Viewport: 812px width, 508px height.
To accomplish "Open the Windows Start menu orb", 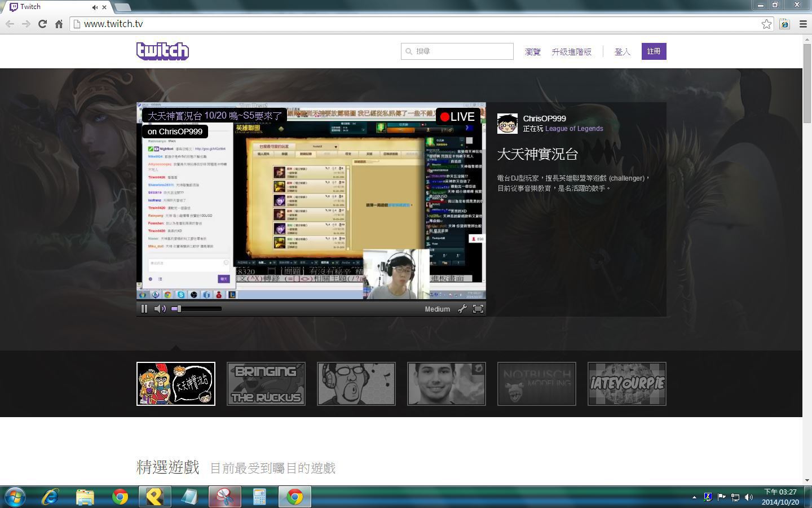I will coord(15,497).
